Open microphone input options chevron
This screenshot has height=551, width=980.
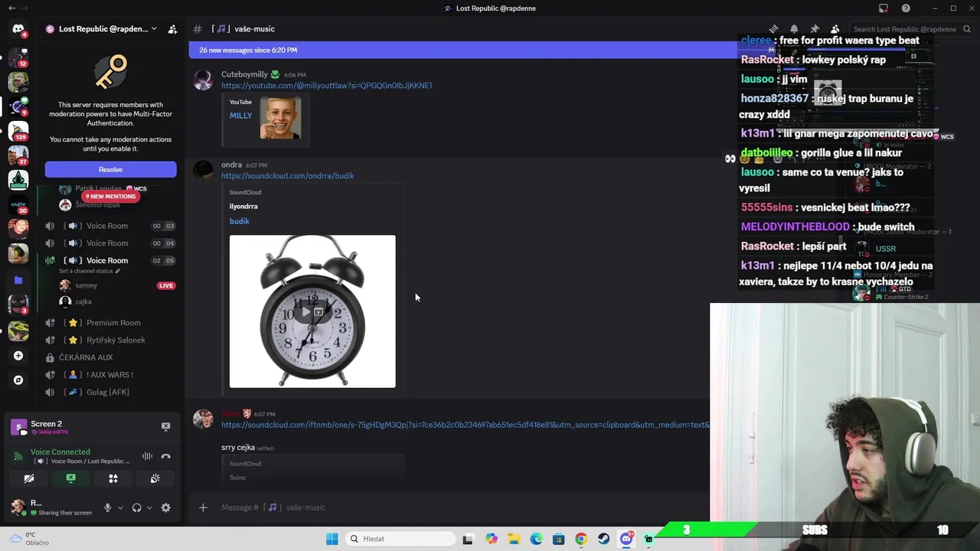point(120,507)
